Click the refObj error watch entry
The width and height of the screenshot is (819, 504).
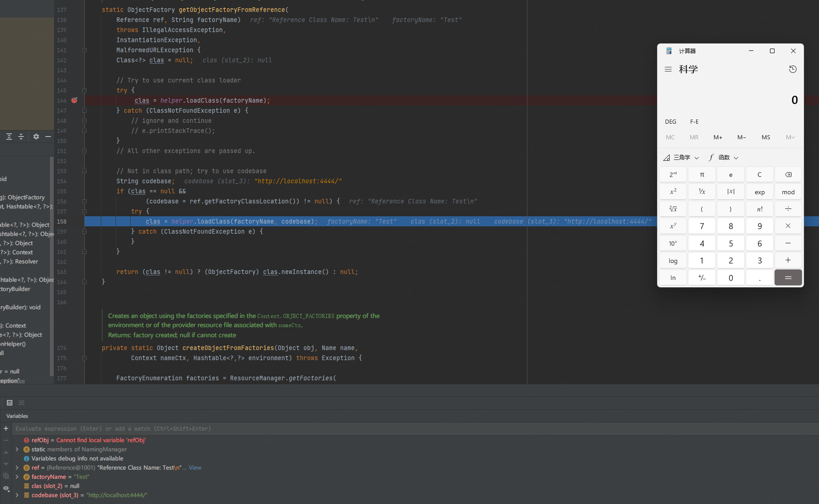[85, 440]
